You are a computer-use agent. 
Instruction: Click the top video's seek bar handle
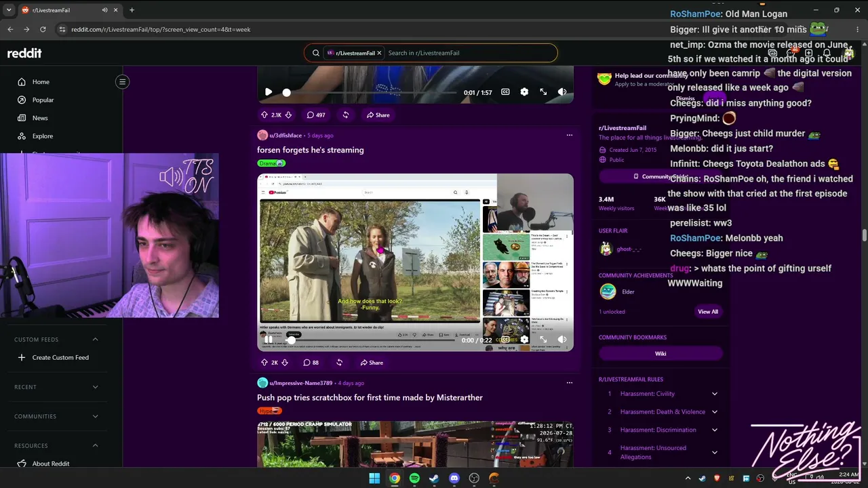[286, 92]
